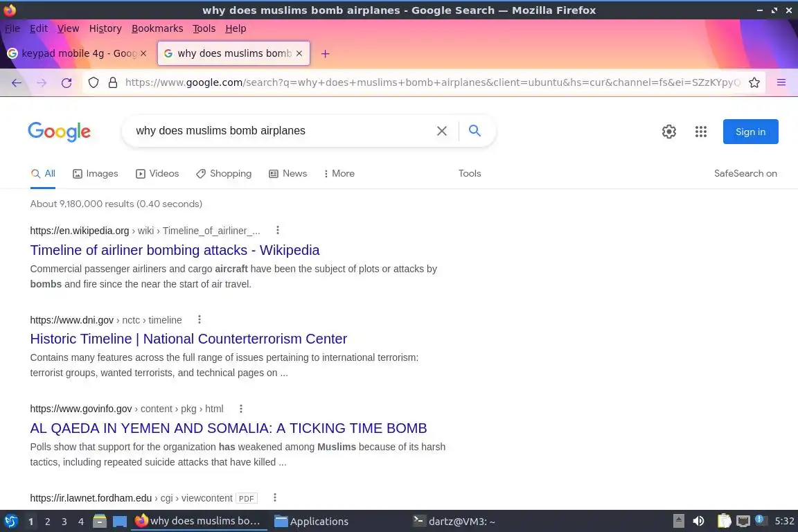Image resolution: width=798 pixels, height=532 pixels.
Task: Click inside the Google search field
Action: 280,131
